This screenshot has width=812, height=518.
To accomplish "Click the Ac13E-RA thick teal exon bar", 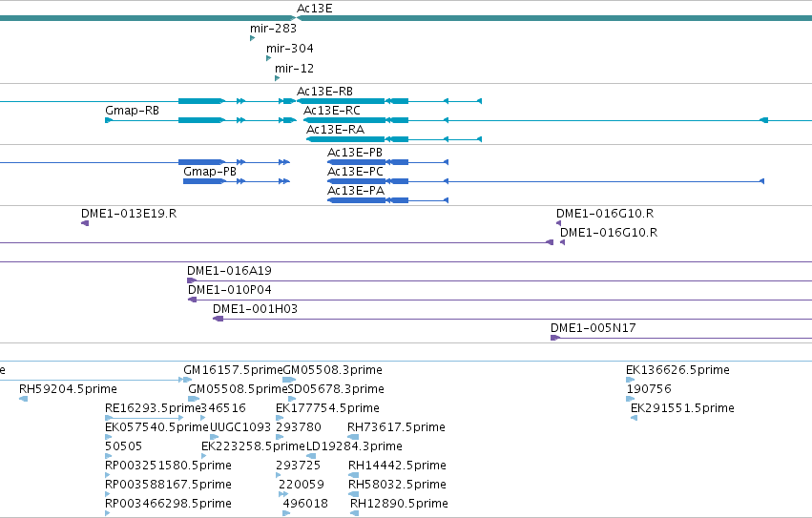I will [x=345, y=139].
